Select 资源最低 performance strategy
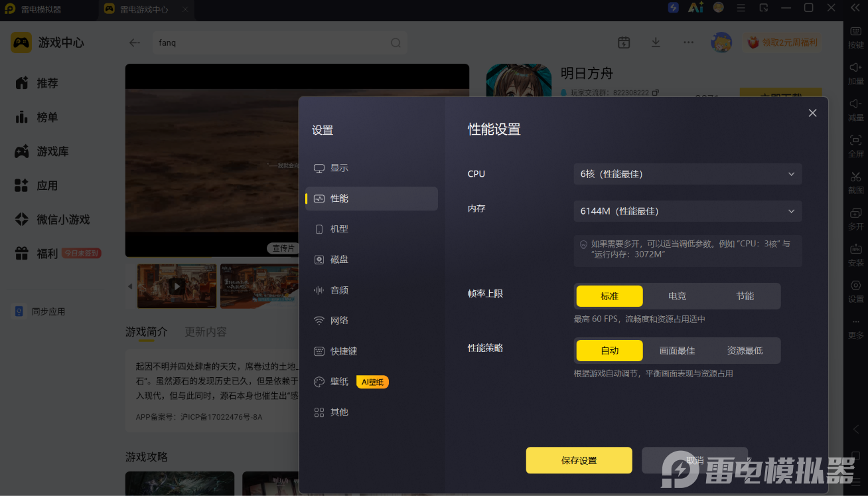Screen dimensions: 868x496 pos(745,351)
